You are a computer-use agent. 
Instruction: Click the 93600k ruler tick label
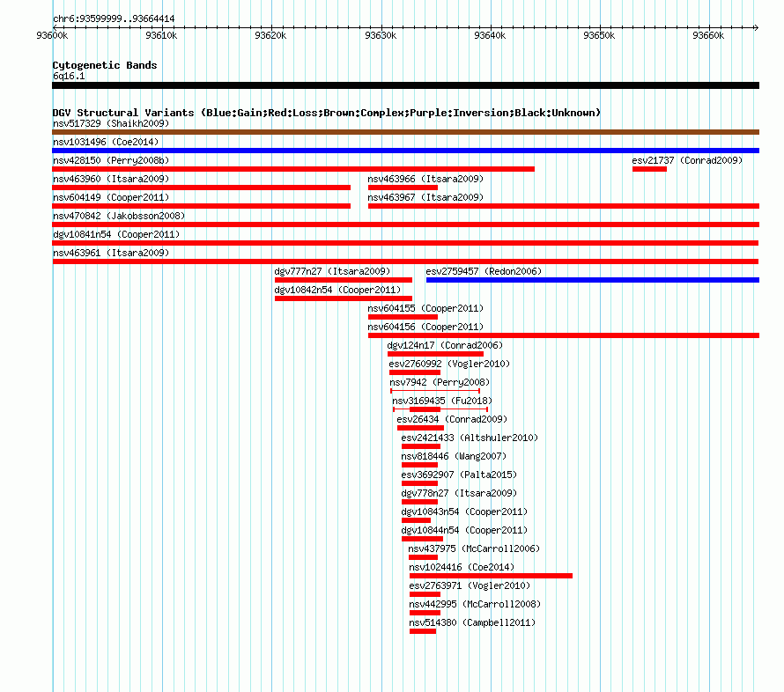52,35
